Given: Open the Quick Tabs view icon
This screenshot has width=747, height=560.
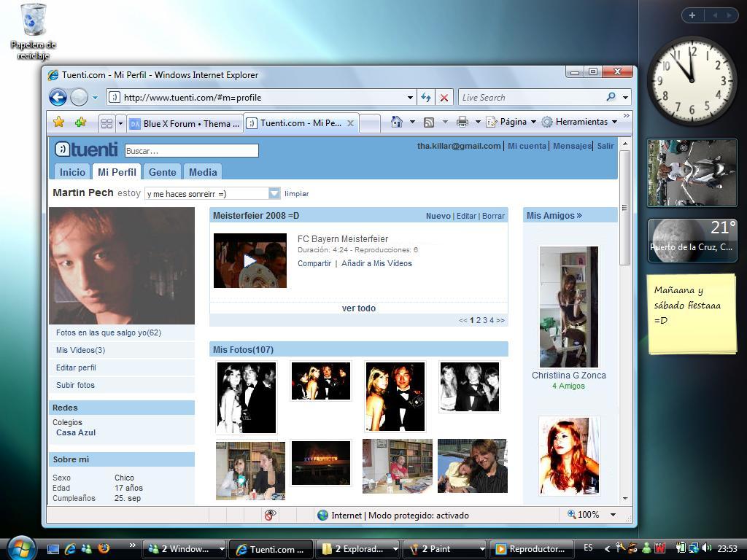Looking at the screenshot, I should [x=107, y=123].
